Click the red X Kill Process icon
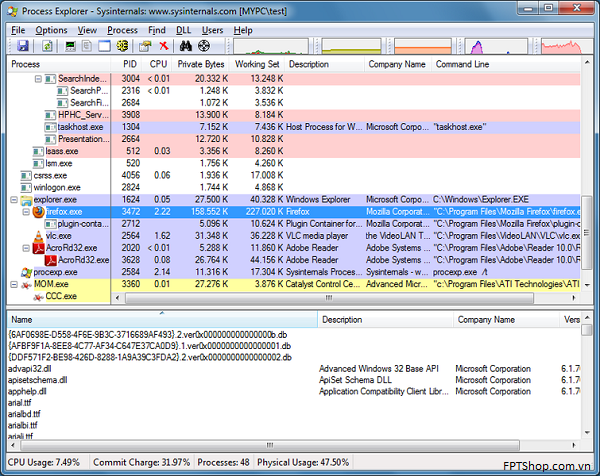Viewport: 600px width, 476px height. (x=164, y=46)
